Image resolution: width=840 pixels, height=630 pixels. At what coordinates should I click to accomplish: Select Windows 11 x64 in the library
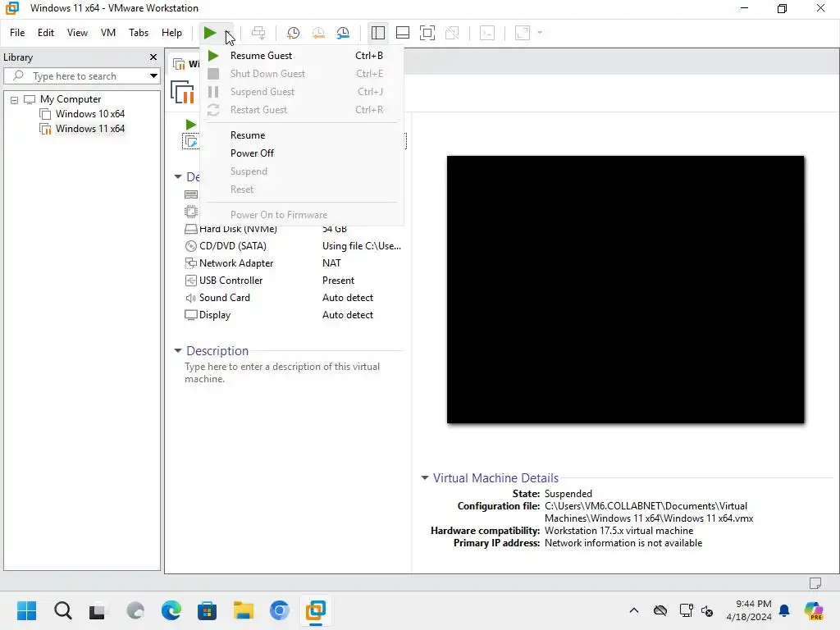pyautogui.click(x=90, y=129)
